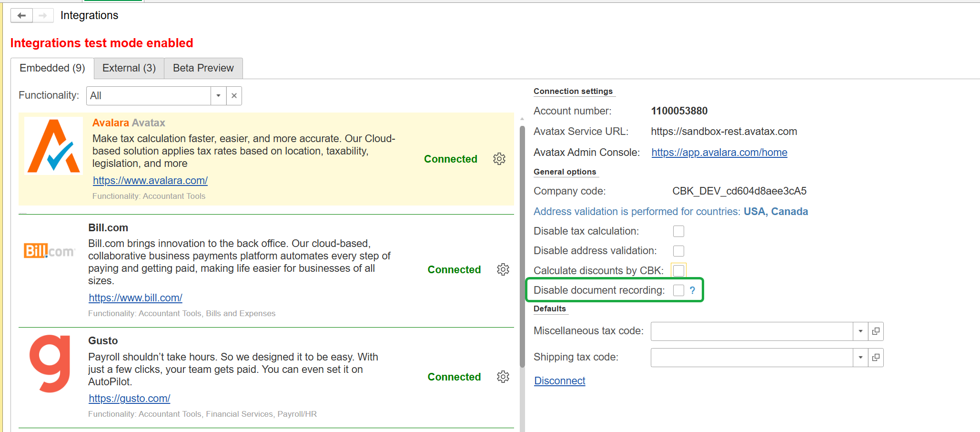Viewport: 980px width, 432px height.
Task: Expand the Functionality dropdown arrow
Action: [x=218, y=96]
